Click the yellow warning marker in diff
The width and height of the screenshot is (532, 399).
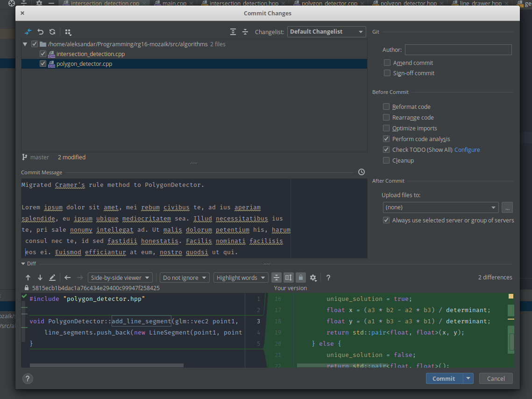[x=511, y=296]
